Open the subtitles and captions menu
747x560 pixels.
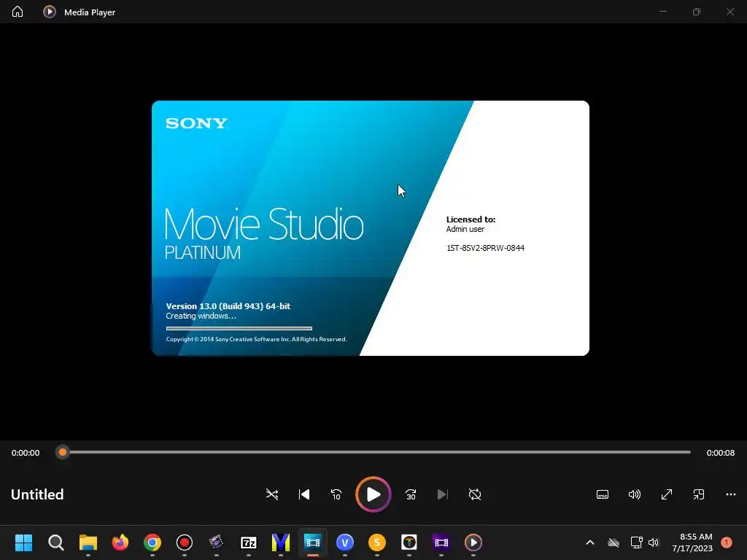click(603, 494)
